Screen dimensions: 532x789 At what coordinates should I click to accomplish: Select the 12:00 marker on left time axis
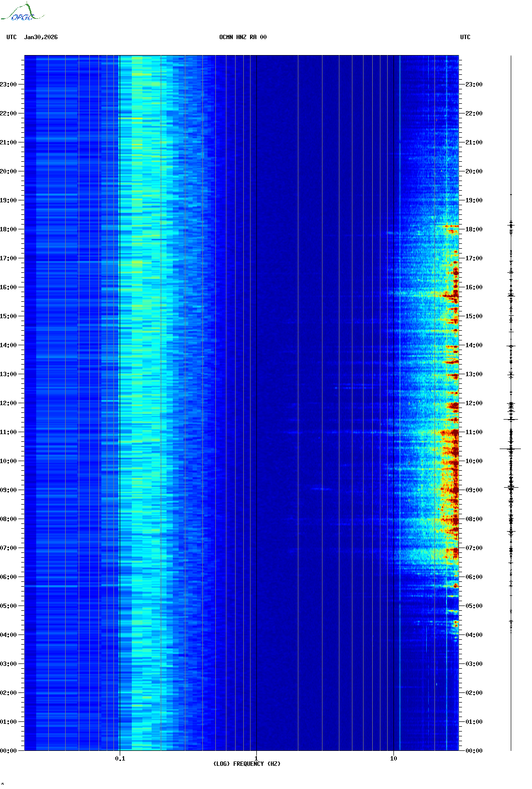pos(8,403)
